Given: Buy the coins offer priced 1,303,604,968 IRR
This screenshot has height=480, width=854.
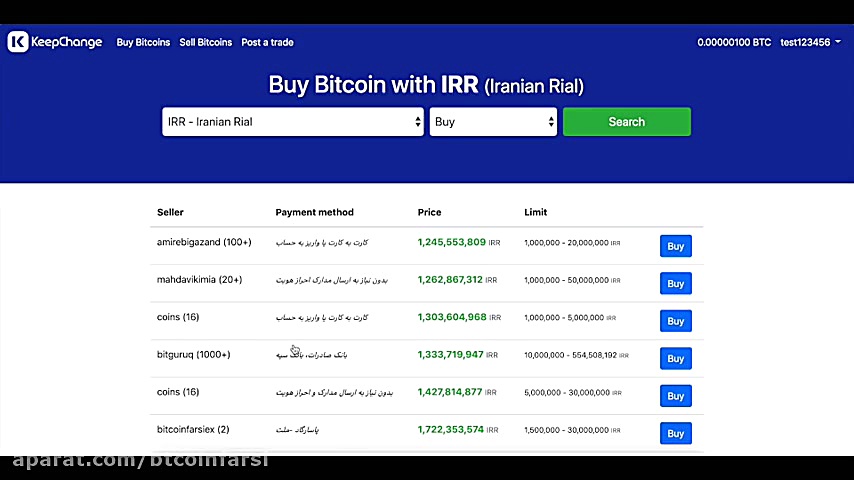Looking at the screenshot, I should 676,321.
